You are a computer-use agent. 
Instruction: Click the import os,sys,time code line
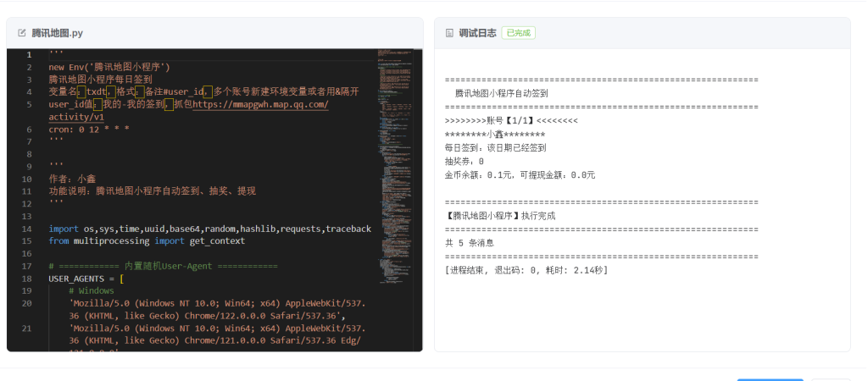coord(209,229)
